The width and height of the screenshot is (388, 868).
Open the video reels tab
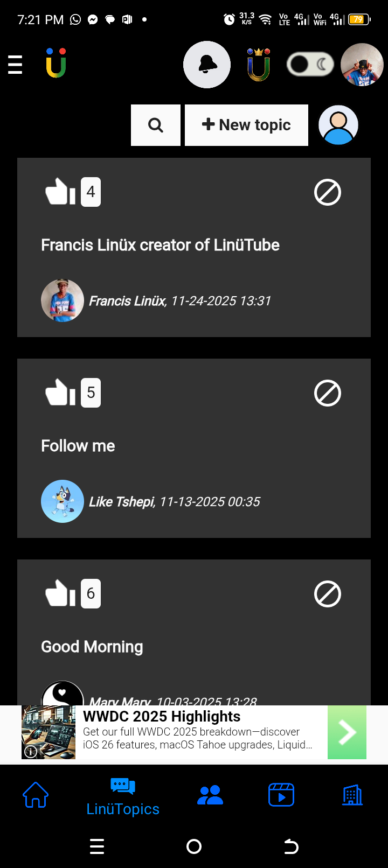pos(281,795)
